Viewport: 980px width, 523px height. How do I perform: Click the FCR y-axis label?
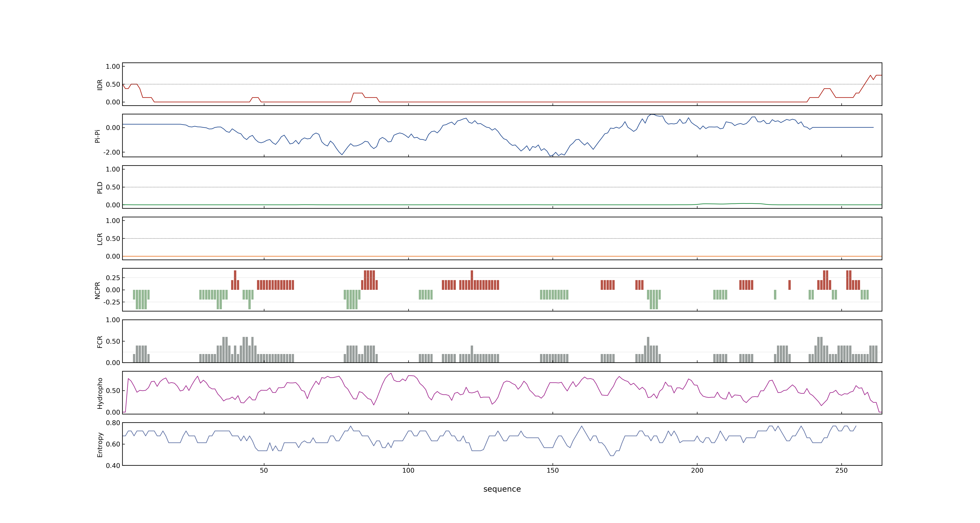click(x=100, y=342)
